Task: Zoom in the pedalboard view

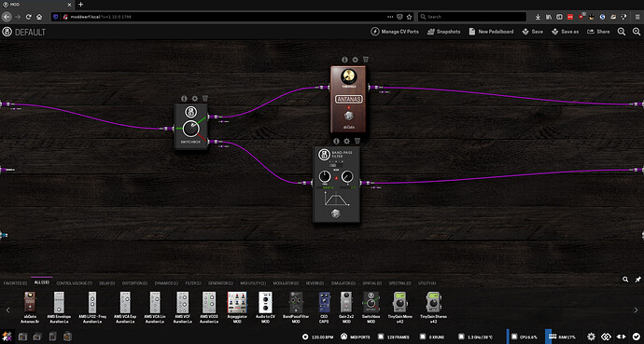Action: click(x=637, y=32)
